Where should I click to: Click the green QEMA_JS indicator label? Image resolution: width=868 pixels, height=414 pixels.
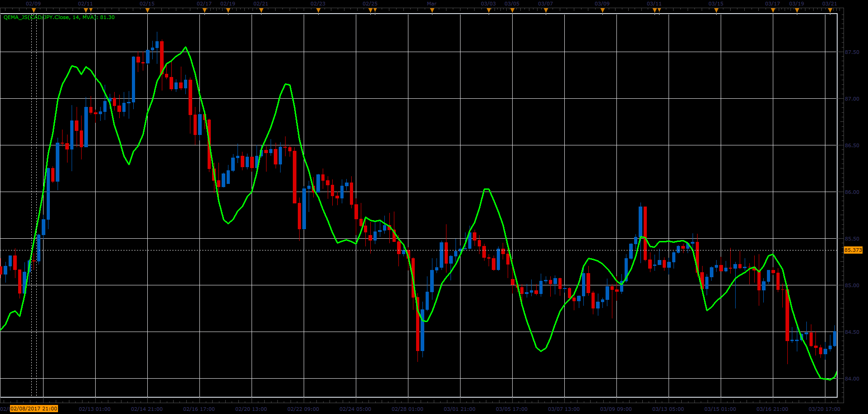(59, 17)
